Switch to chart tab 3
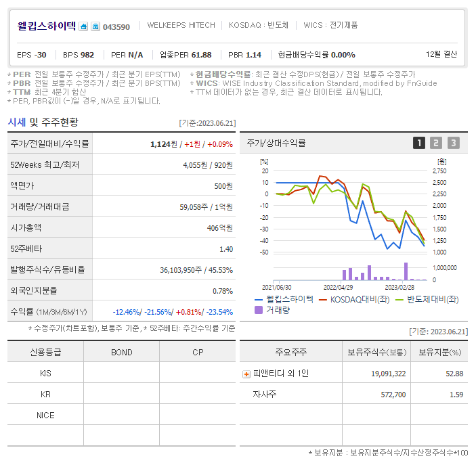 pyautogui.click(x=453, y=143)
